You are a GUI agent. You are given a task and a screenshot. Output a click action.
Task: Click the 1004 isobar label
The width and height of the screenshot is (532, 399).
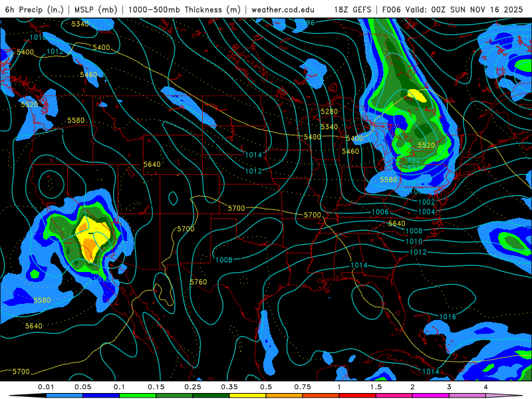coord(426,211)
